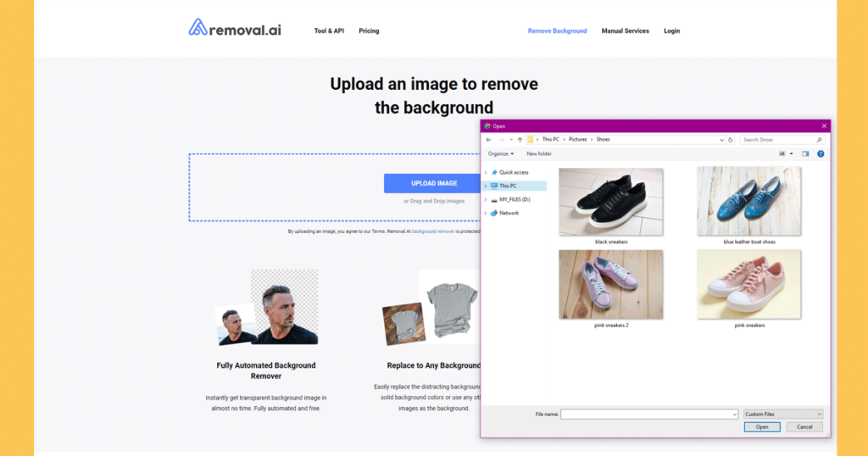Open the Custom Files type dropdown
Viewport: 868px width, 456px height.
(x=782, y=414)
